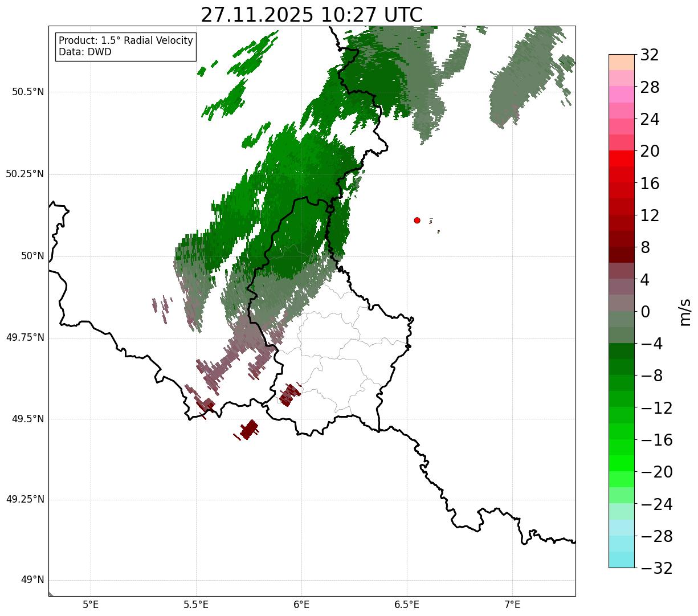Click the "Product: 1.5° Radial Velocity" label

coord(126,41)
